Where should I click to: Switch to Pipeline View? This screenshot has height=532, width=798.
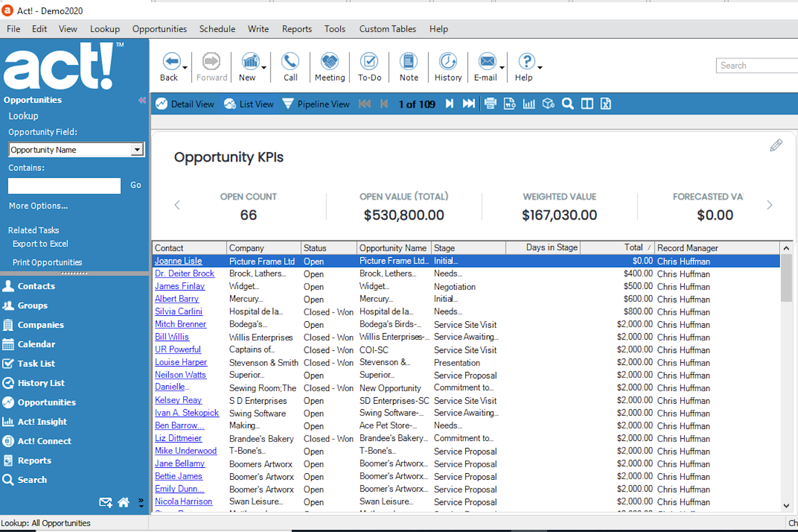pos(316,103)
